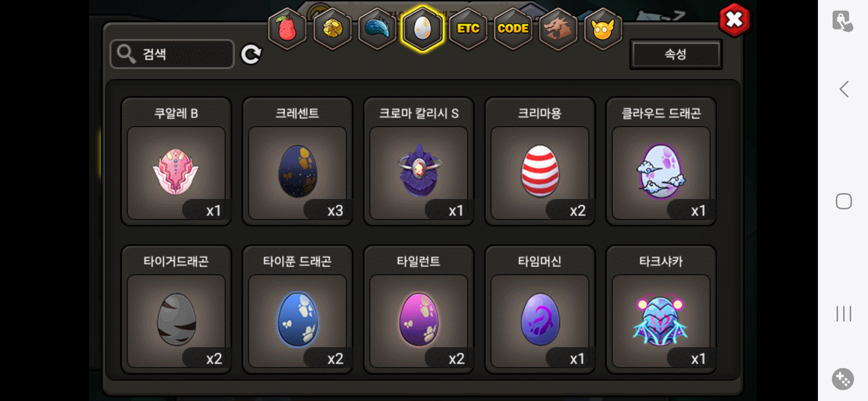This screenshot has height=401, width=868.
Task: Select the egg inventory tab
Action: [422, 29]
